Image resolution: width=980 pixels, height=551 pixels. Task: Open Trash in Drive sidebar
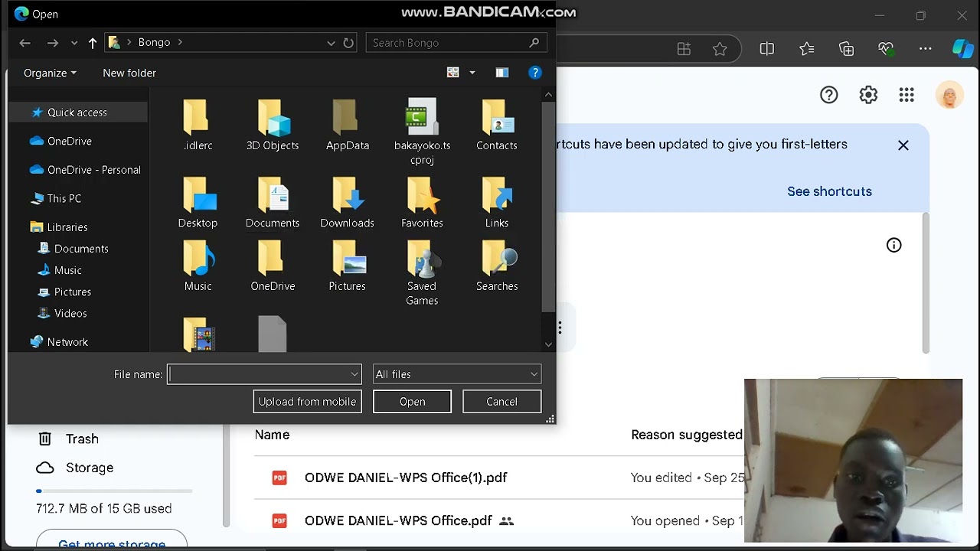click(x=69, y=439)
